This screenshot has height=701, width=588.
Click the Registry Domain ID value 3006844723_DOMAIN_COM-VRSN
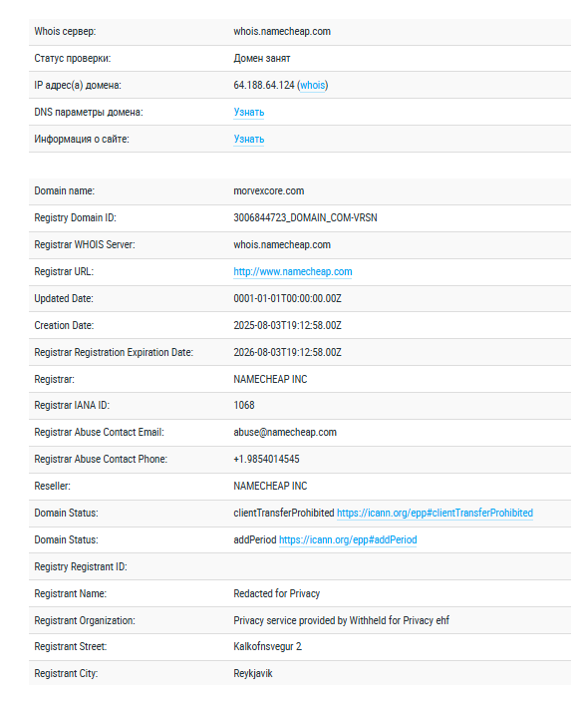click(305, 217)
